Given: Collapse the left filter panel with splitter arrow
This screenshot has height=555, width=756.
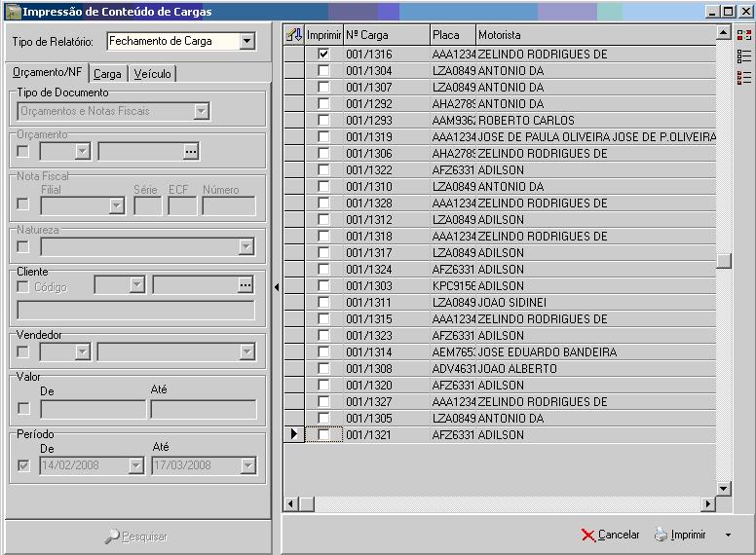Looking at the screenshot, I should click(276, 287).
